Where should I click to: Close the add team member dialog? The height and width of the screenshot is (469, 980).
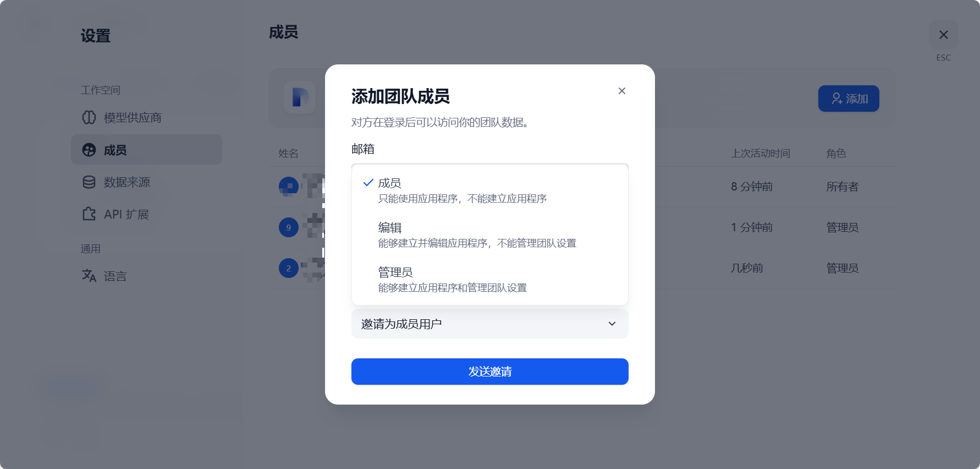(x=622, y=91)
